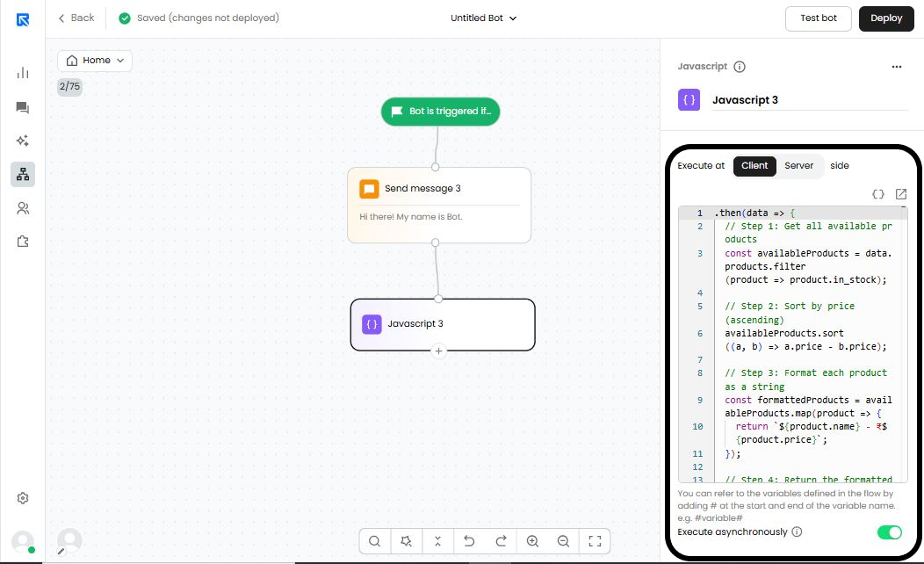Click the Bot is triggered if node

coord(441,112)
